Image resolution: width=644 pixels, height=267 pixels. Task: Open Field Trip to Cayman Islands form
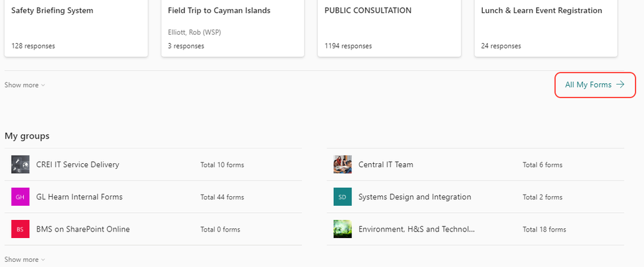233,28
